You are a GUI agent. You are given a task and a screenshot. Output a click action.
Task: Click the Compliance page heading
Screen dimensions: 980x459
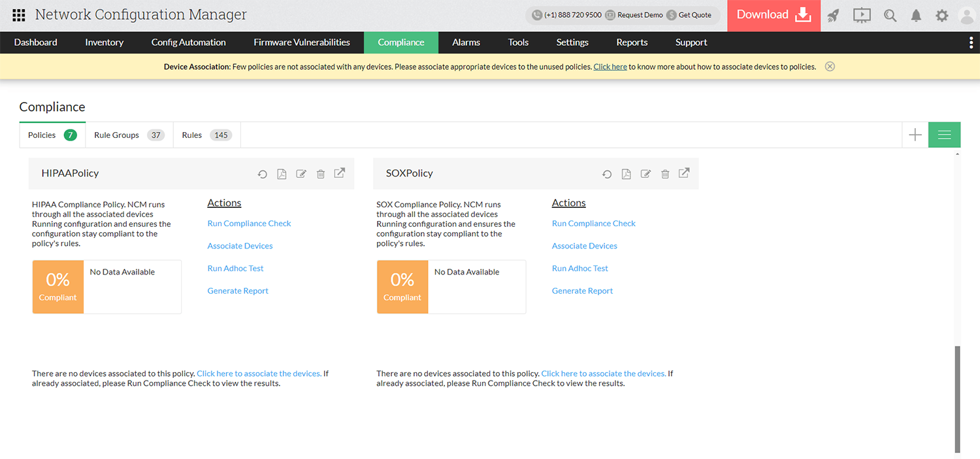pos(52,107)
